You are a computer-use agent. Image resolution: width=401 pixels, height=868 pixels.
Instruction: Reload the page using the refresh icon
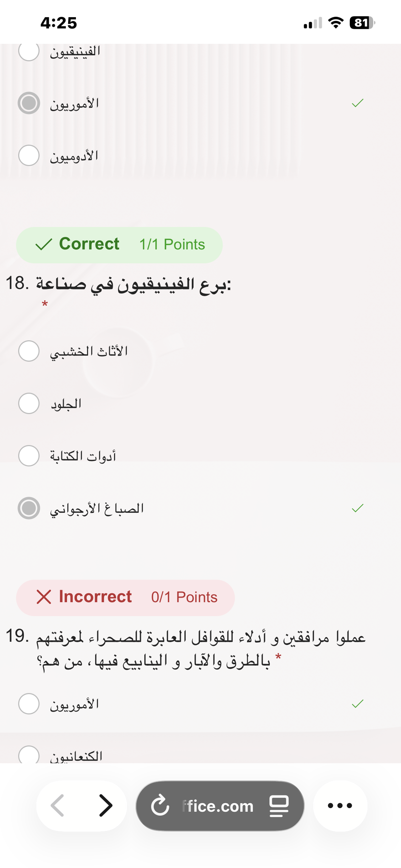click(x=160, y=805)
